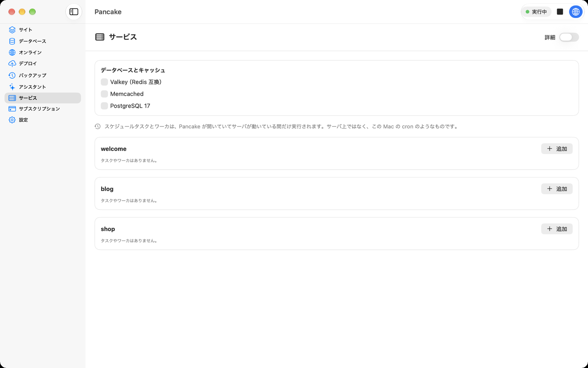Open データベース in the sidebar
Screen dimensions: 588x368
43,41
